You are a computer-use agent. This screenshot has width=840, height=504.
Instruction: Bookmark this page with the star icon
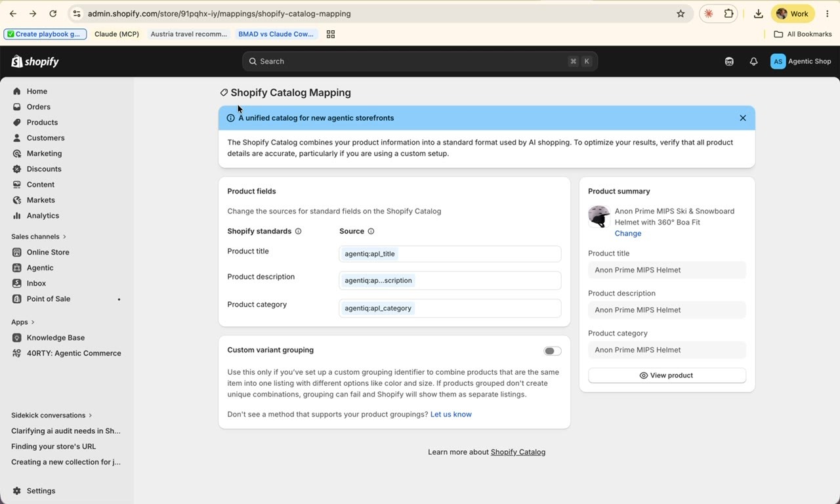681,13
